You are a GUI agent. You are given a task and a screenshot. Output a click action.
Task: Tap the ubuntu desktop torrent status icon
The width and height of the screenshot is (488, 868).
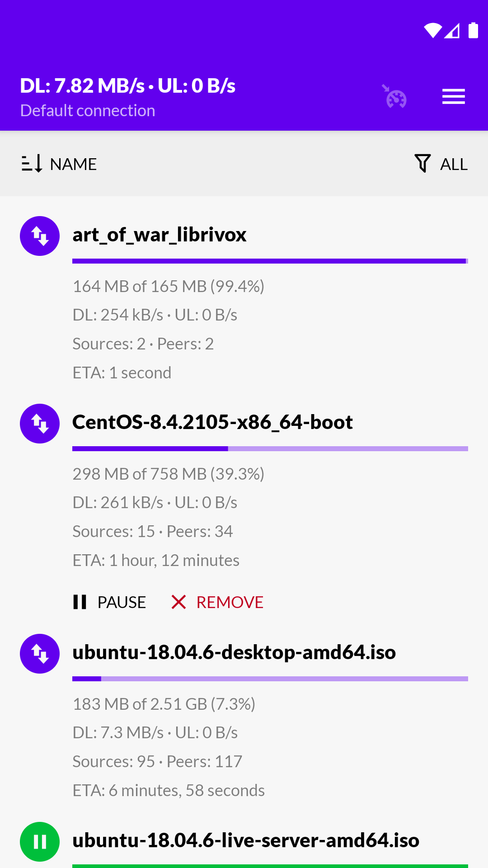(40, 654)
